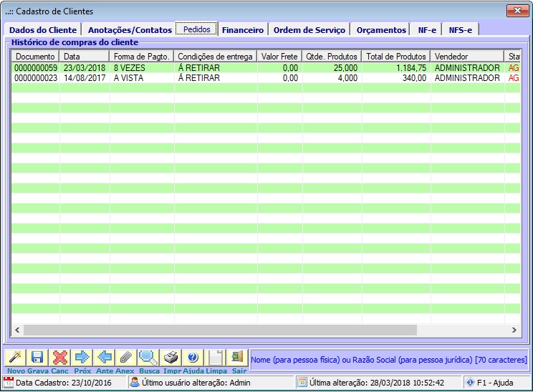Select the Pedidos tab
Screen dimensions: 533x392
[197, 29]
